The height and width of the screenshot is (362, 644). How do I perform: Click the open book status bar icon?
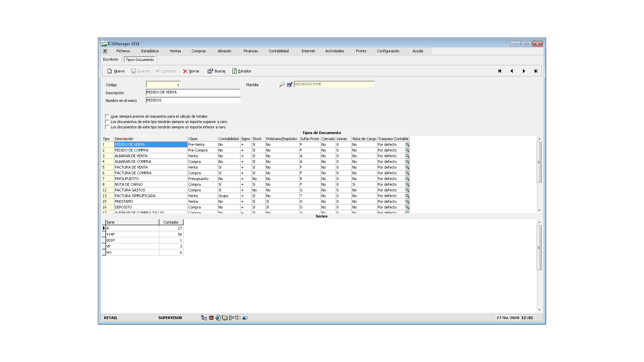tap(225, 318)
